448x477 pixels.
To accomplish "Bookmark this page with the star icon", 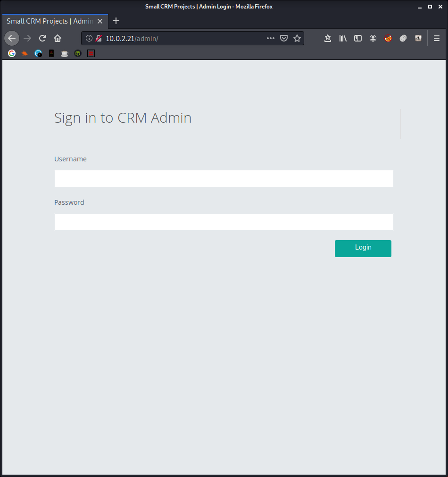I will click(x=297, y=38).
